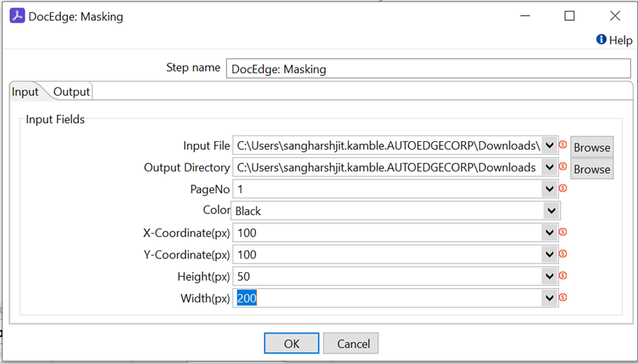Click the Help icon in top right

601,40
